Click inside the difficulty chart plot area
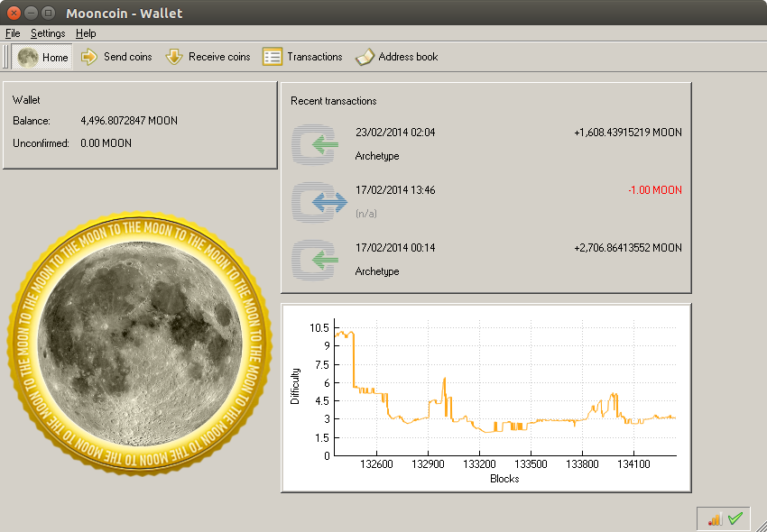Image resolution: width=767 pixels, height=532 pixels. 505,388
